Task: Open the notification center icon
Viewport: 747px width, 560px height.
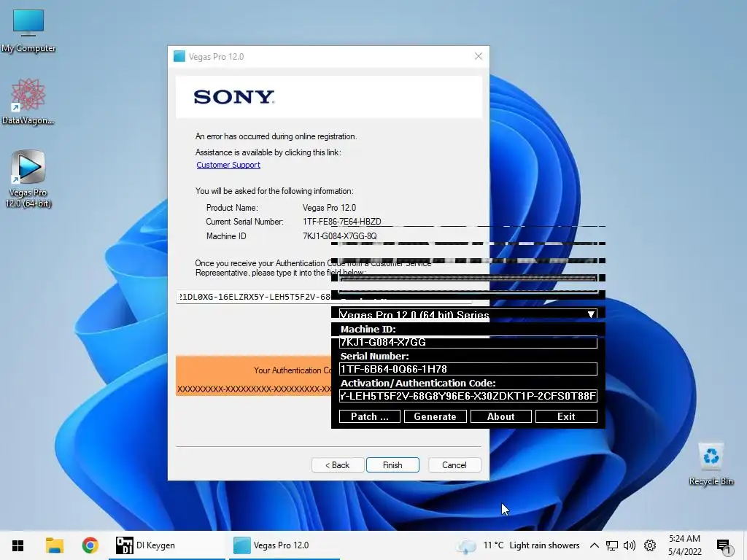Action: coord(723,545)
